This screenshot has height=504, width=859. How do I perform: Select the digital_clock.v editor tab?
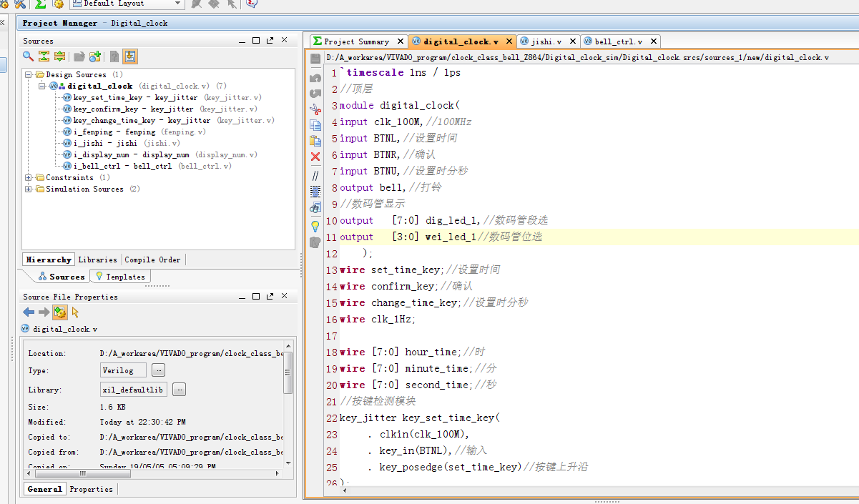point(461,41)
